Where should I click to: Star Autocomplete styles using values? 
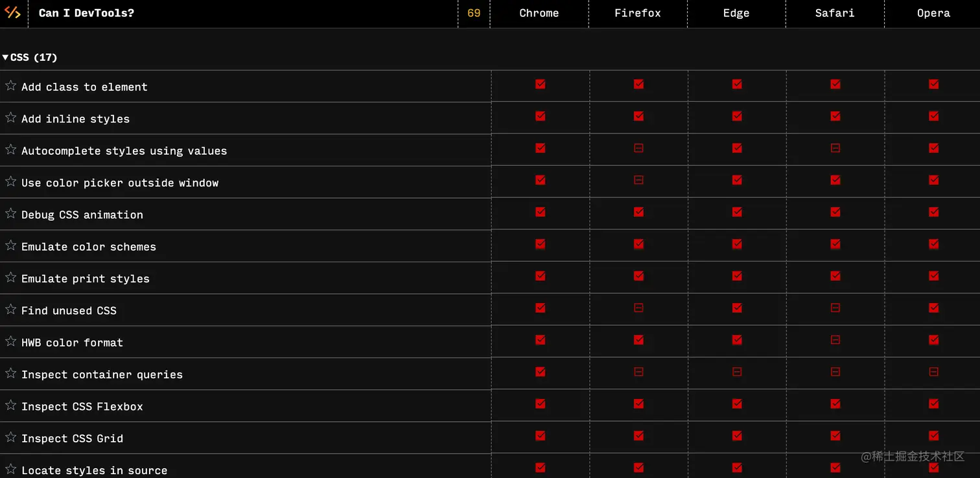[x=10, y=149]
